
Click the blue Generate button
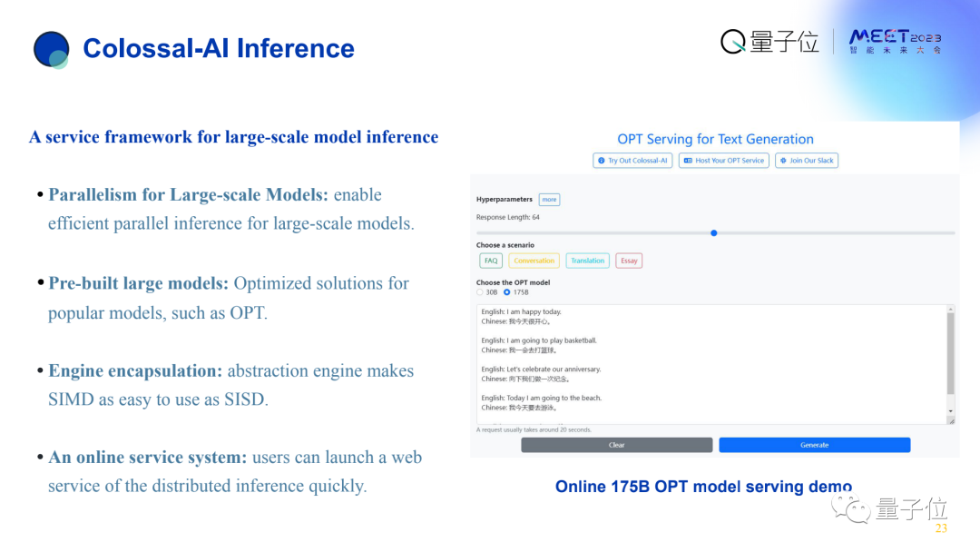click(814, 445)
